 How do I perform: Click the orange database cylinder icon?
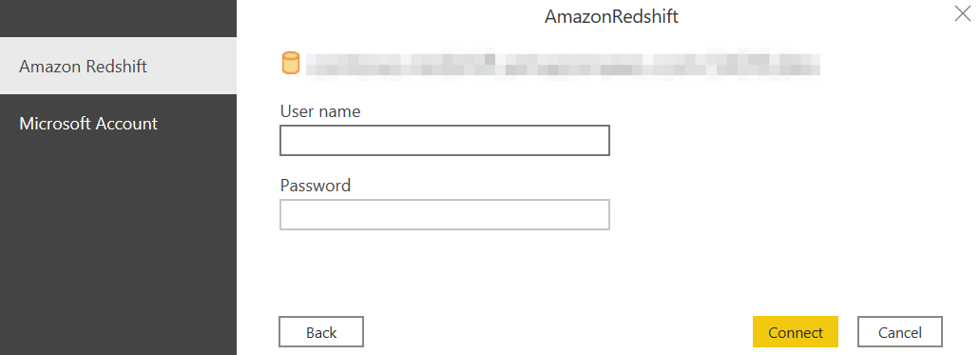[291, 64]
